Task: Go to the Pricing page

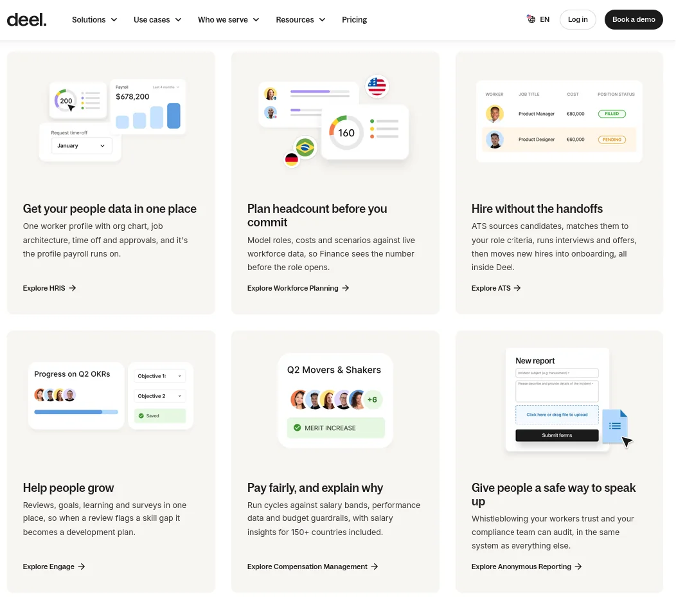Action: (x=354, y=19)
